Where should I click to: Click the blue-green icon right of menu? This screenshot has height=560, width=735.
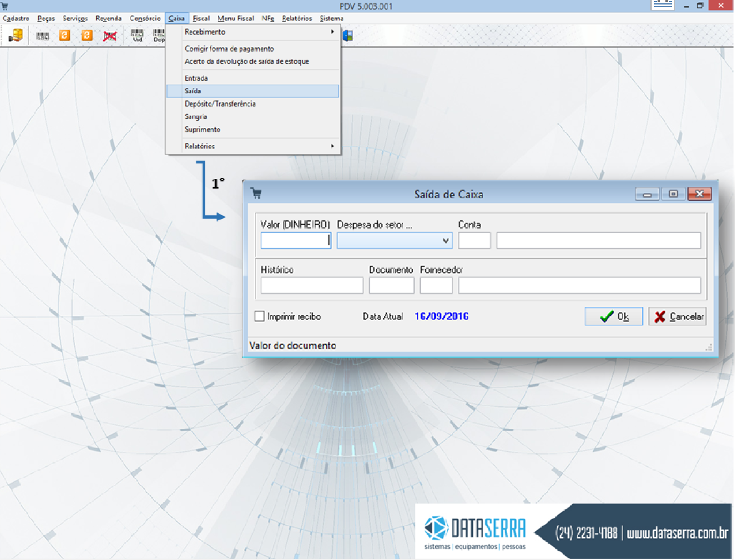(348, 36)
